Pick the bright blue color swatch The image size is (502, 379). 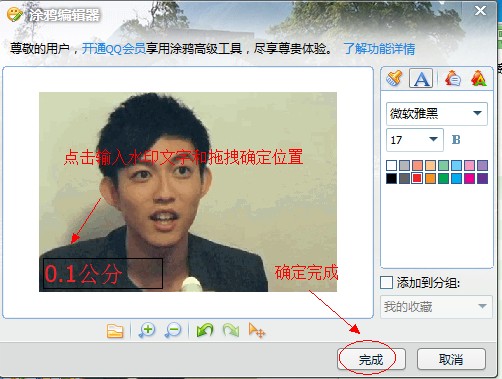click(456, 178)
